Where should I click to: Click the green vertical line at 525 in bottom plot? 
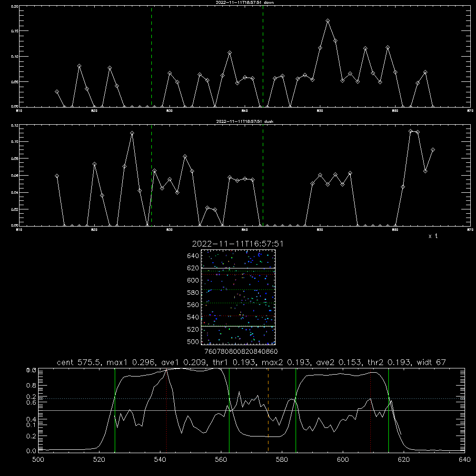click(x=115, y=410)
